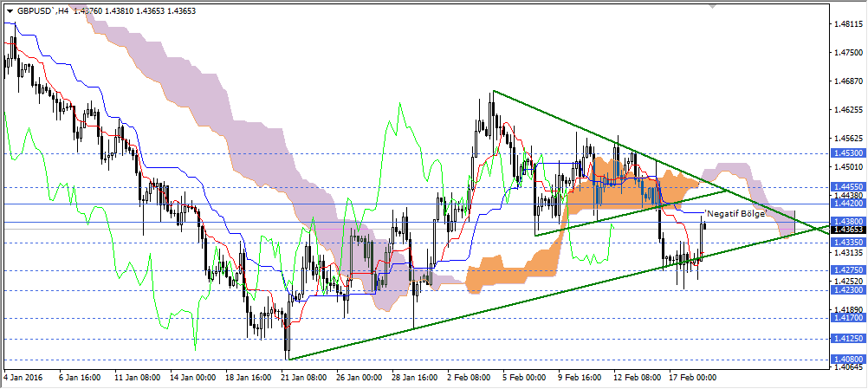Screen dimensions: 868x389
Task: Click the 1.45300 level price label
Action: [847, 152]
